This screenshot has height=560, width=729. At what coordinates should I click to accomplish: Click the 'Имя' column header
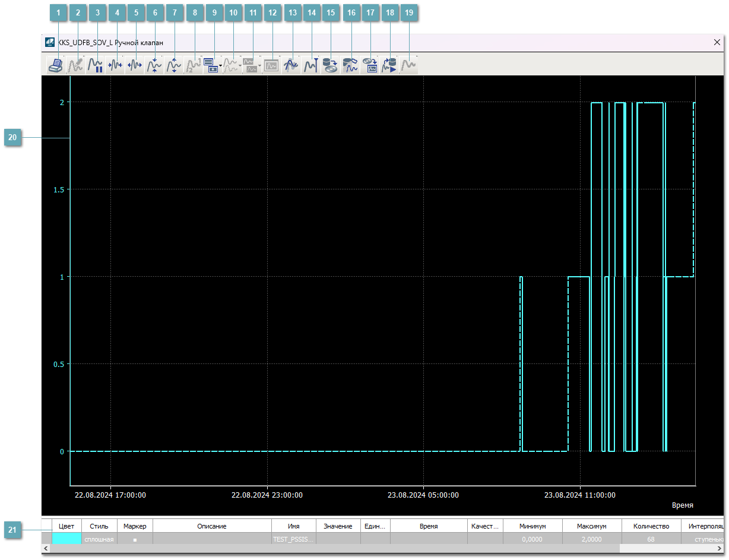[x=293, y=526]
